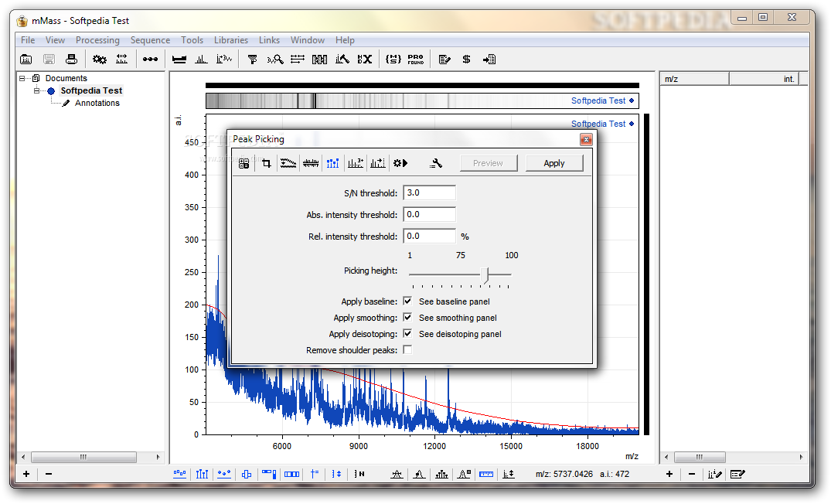Open the Help menu

tap(345, 40)
